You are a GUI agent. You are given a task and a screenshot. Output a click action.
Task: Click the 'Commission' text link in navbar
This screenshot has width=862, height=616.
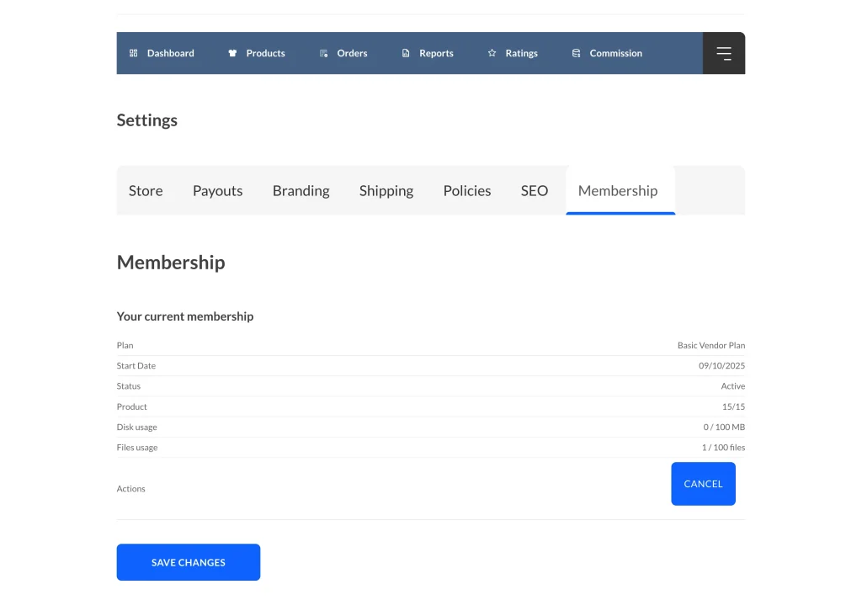pos(615,53)
